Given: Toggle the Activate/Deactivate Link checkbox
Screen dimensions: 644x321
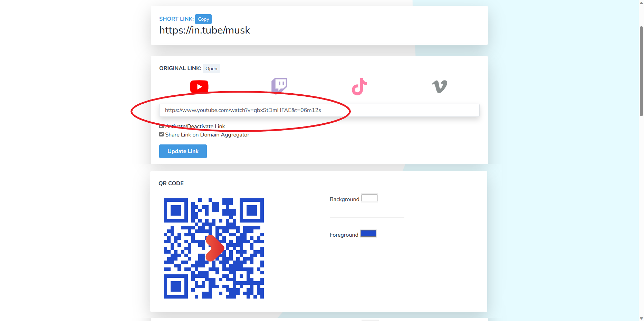Looking at the screenshot, I should [161, 126].
